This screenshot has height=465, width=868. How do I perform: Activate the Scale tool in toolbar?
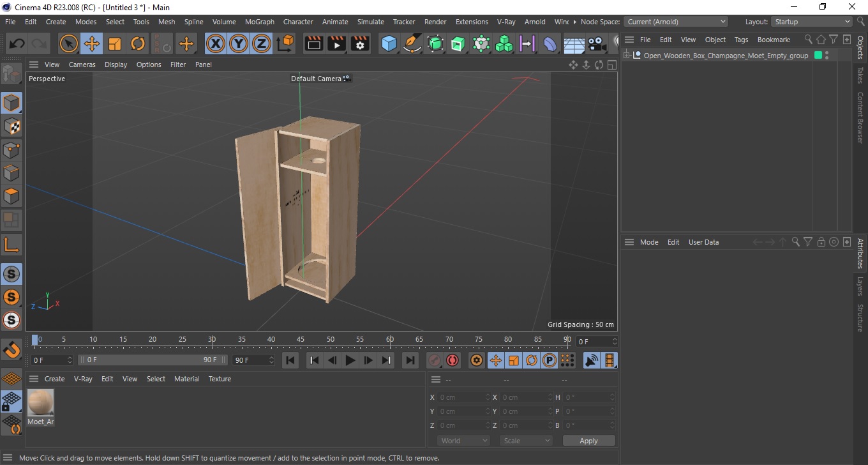click(115, 44)
